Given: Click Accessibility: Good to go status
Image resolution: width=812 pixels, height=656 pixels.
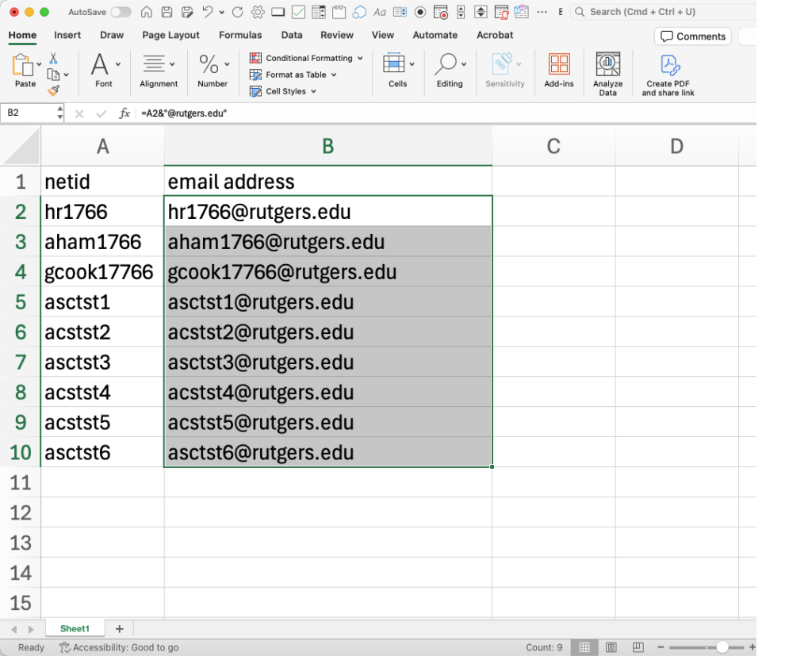Looking at the screenshot, I should tap(119, 647).
